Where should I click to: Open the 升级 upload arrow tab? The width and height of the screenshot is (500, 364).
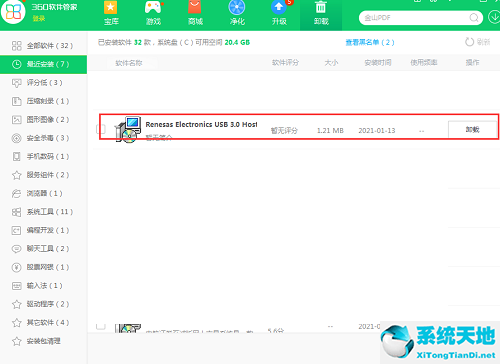tap(279, 13)
